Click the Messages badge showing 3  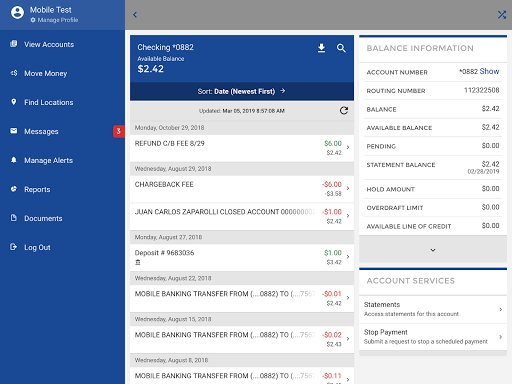click(118, 131)
